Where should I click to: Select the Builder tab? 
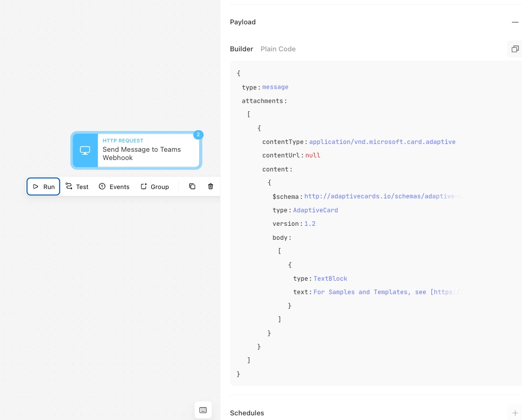(241, 49)
